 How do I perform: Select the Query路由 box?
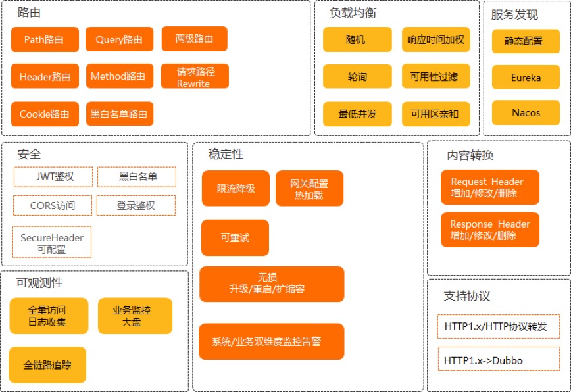[x=119, y=39]
